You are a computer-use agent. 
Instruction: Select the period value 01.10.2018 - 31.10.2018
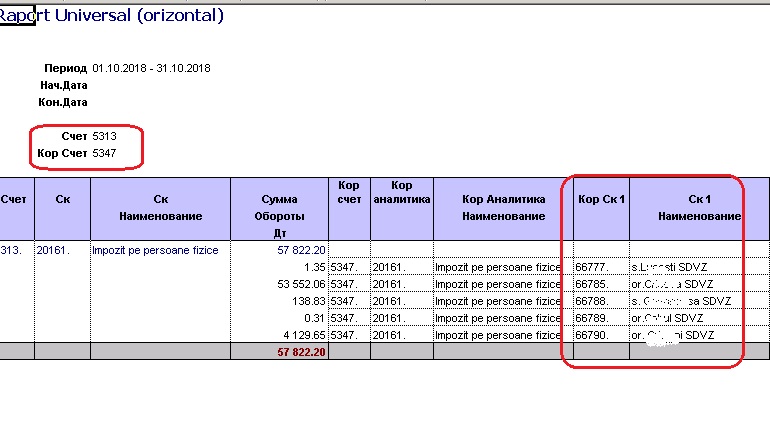click(151, 68)
